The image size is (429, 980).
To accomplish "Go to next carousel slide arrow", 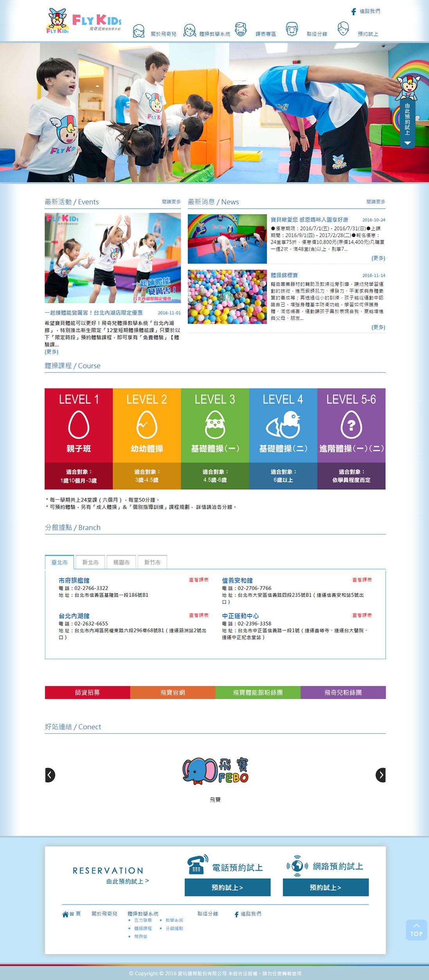I will pyautogui.click(x=380, y=775).
